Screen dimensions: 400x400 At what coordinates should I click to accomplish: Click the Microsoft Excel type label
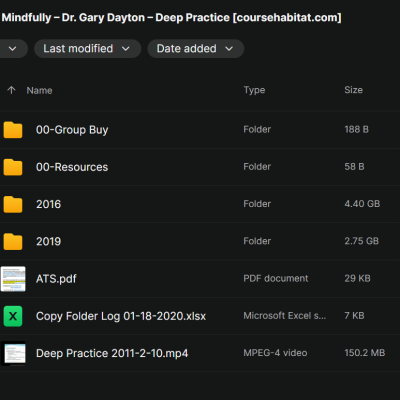pos(285,316)
